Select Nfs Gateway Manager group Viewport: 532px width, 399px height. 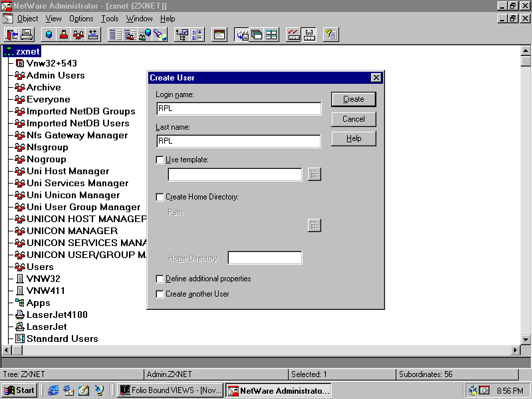click(72, 136)
